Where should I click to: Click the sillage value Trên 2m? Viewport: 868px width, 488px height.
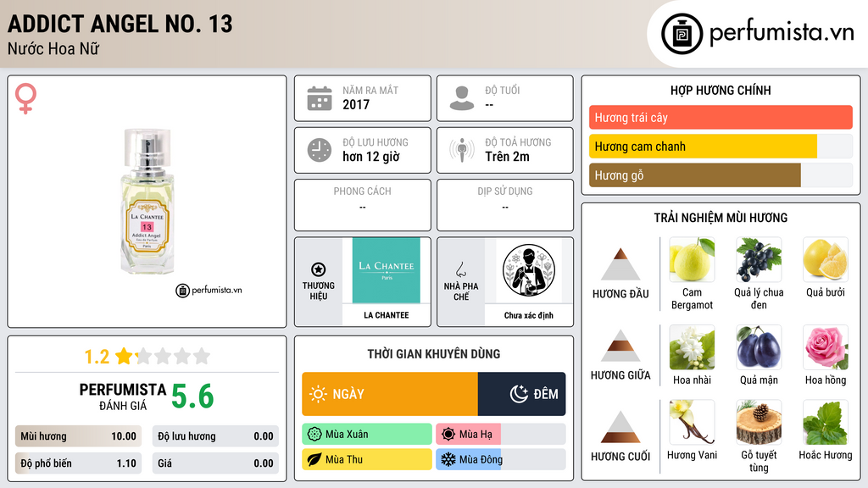pos(507,157)
